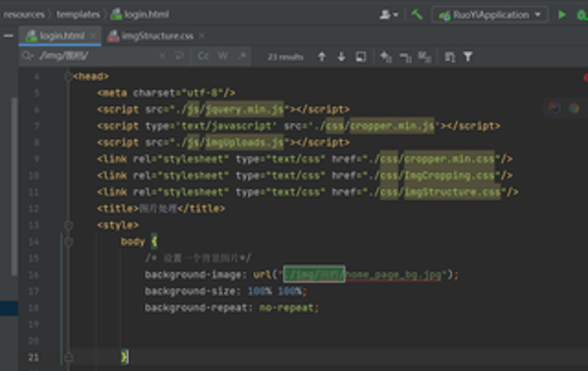This screenshot has height=371, width=588.
Task: Click the '23 results' count text
Action: (x=285, y=57)
